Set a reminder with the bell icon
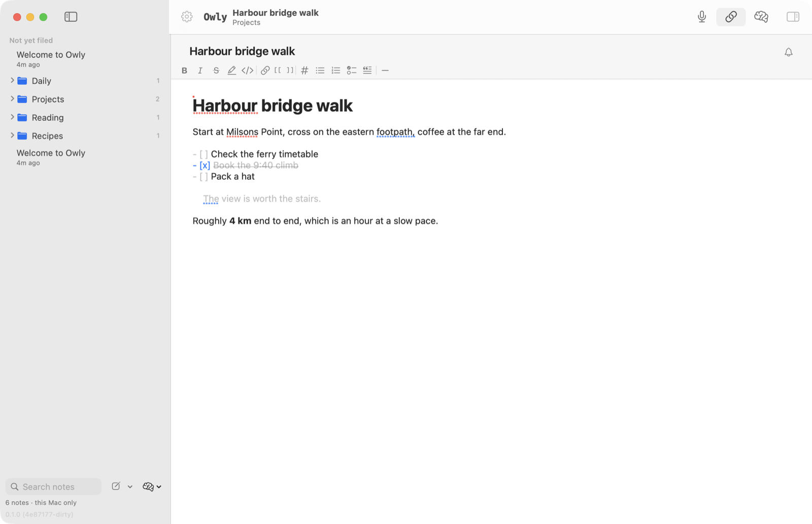The height and width of the screenshot is (524, 812). point(789,52)
